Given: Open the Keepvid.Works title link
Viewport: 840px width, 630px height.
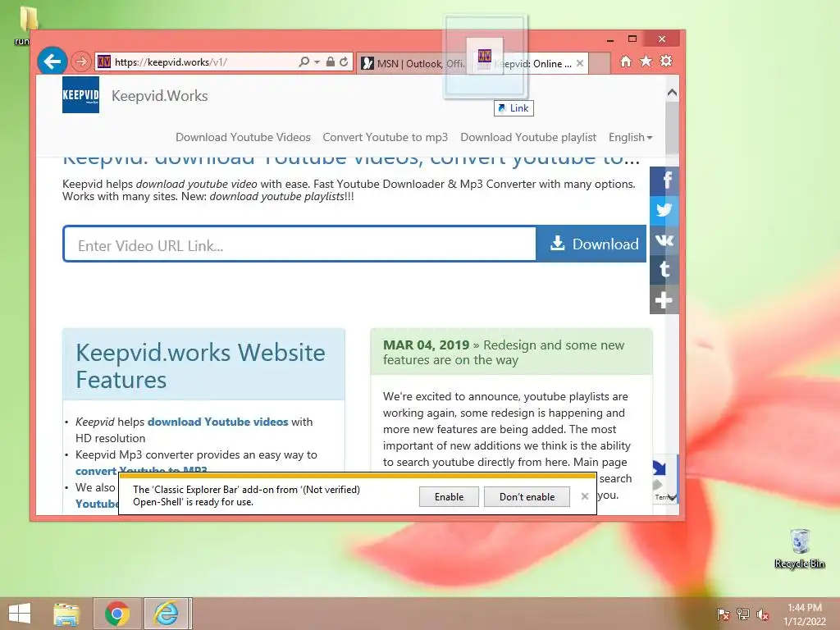Looking at the screenshot, I should pyautogui.click(x=160, y=96).
